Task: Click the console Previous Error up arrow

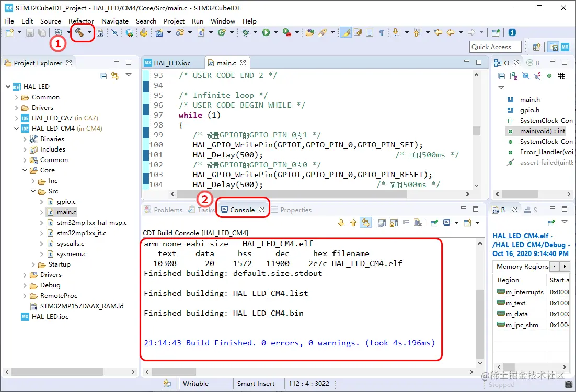Action: (x=353, y=223)
